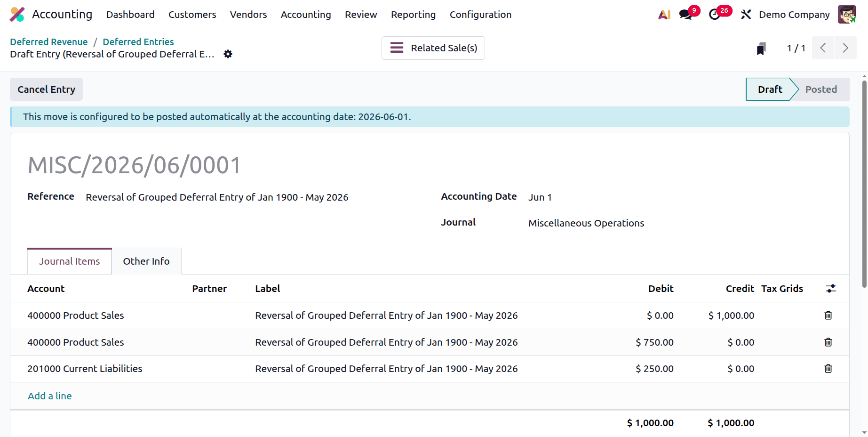Delete the 201000 Current Liabilities line
The height and width of the screenshot is (437, 868).
click(828, 369)
